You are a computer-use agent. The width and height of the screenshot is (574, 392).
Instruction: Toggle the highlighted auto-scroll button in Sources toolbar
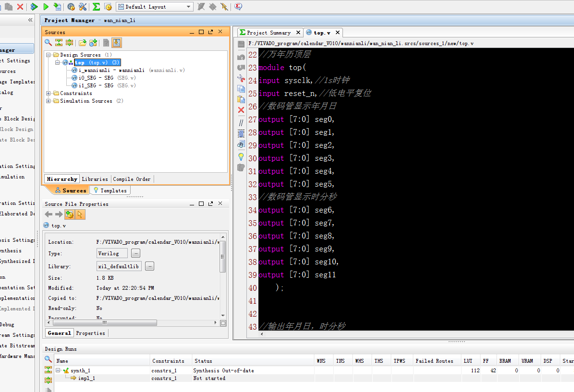(x=117, y=43)
